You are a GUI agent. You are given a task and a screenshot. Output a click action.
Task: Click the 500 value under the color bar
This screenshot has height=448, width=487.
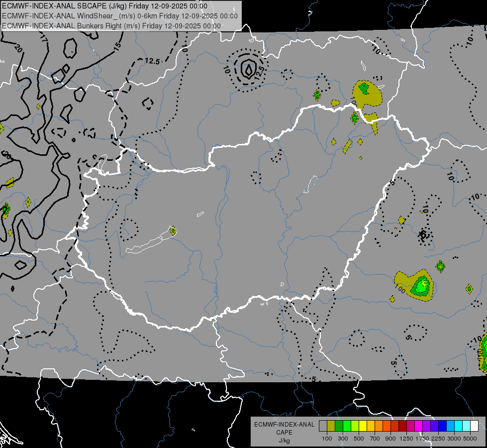click(x=359, y=439)
